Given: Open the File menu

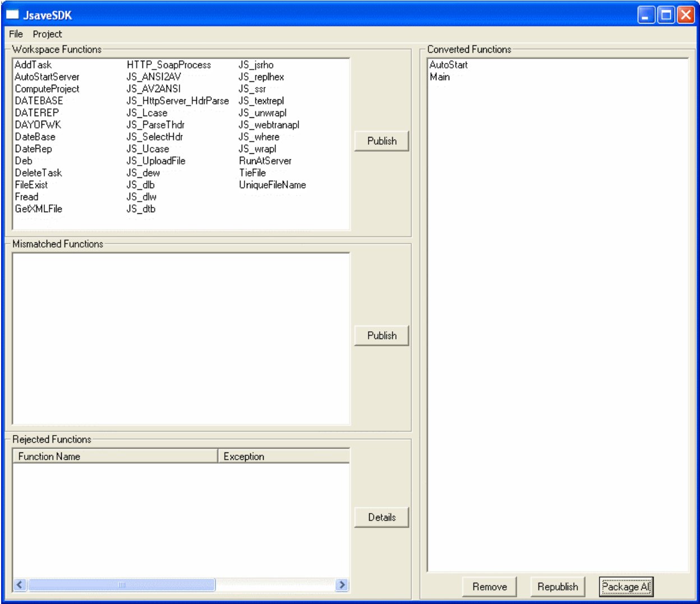Looking at the screenshot, I should click(16, 34).
